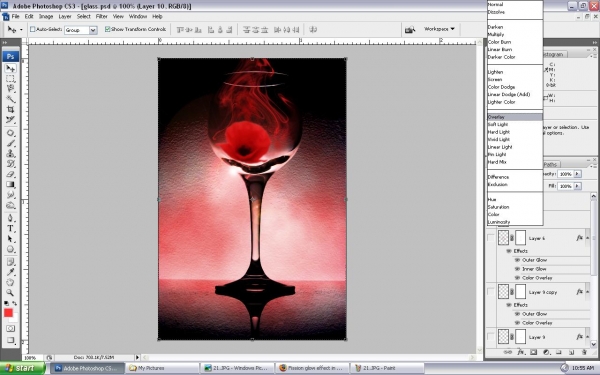600x375 pixels.
Task: Open the Fill slider arrow
Action: point(577,186)
